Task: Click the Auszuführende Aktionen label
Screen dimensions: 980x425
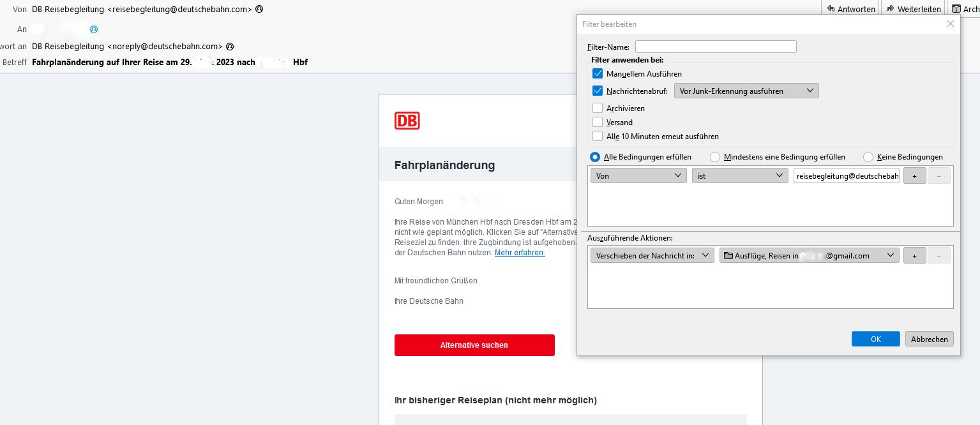Action: tap(630, 238)
